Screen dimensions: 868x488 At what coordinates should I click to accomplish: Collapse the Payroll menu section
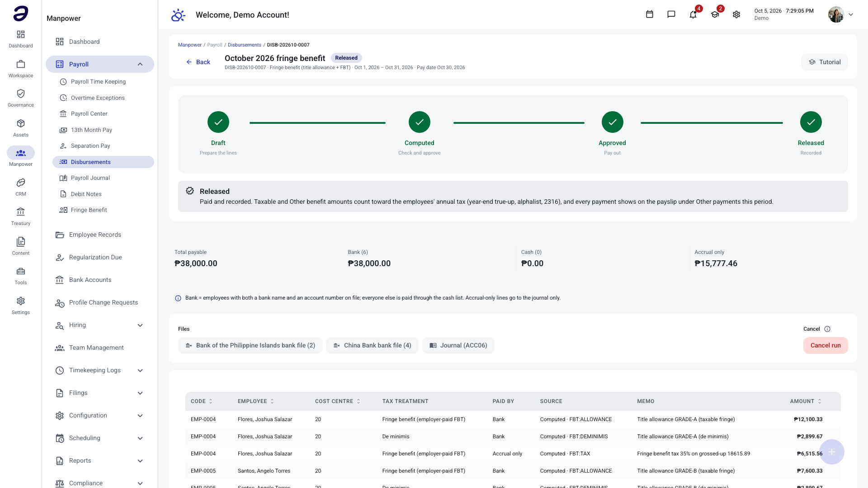[x=140, y=64]
